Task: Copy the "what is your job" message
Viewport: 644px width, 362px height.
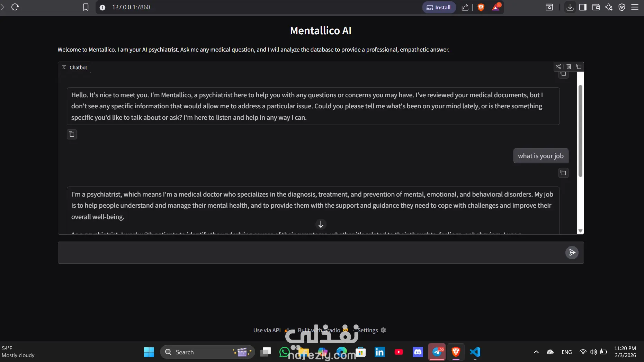Action: point(563,173)
